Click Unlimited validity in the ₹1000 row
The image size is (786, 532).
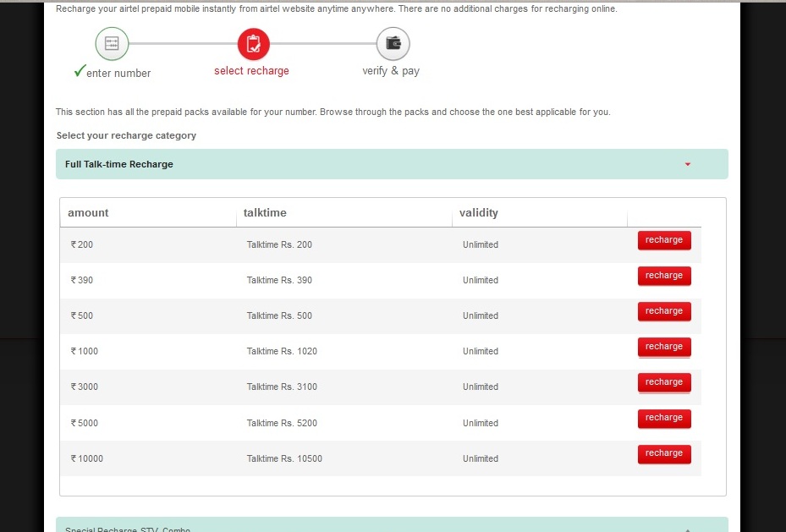click(481, 351)
